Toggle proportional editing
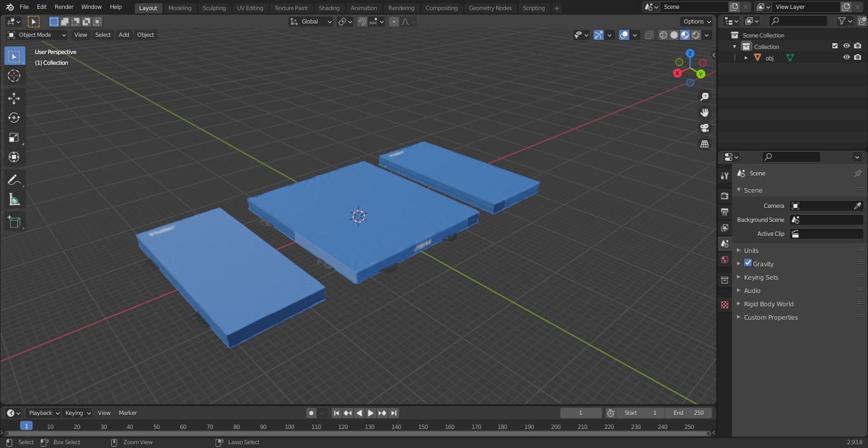This screenshot has width=868, height=448. click(394, 22)
